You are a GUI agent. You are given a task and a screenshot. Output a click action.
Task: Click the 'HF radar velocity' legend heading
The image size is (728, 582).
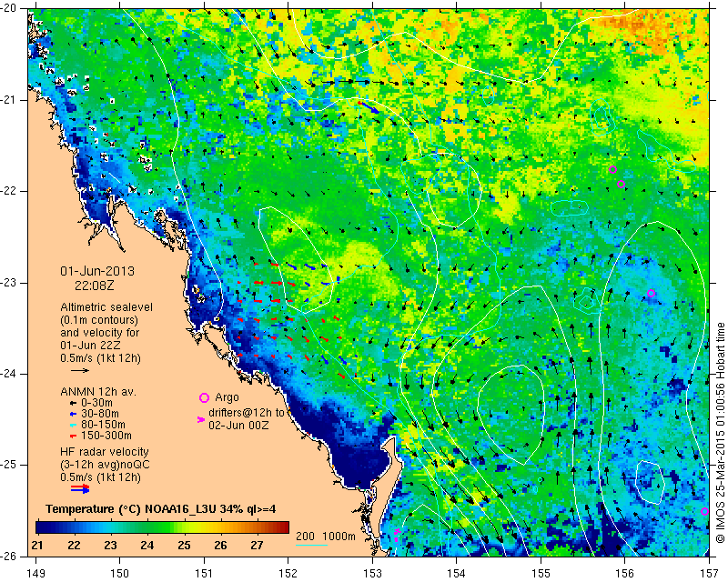(x=105, y=452)
